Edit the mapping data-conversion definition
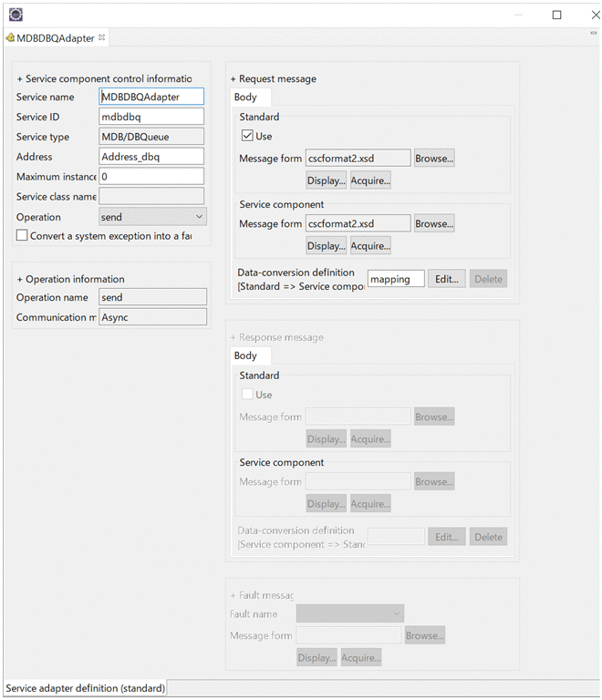 point(446,279)
